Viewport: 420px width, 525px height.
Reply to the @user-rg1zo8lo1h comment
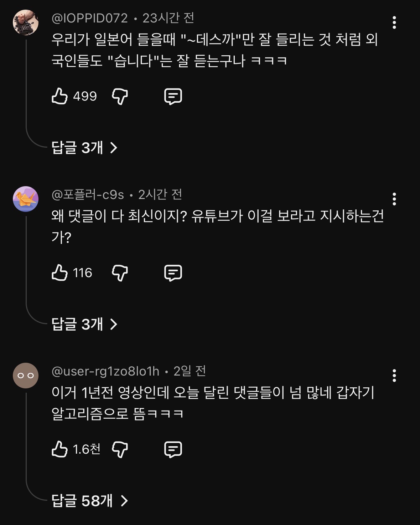tap(173, 449)
